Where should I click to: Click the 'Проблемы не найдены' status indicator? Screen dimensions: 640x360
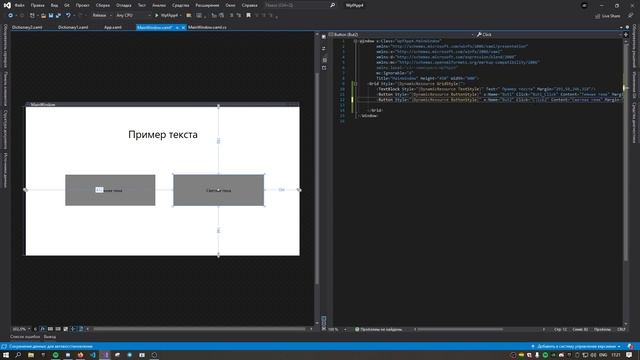coord(378,329)
